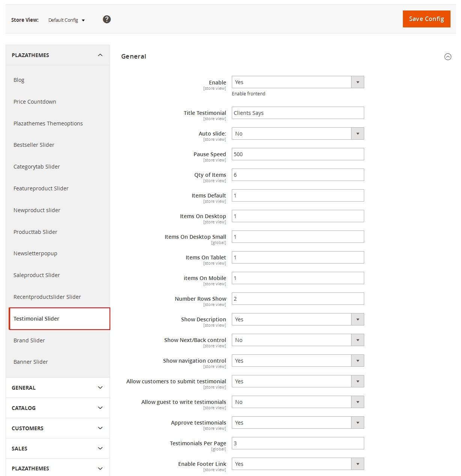
Task: Click the help question mark icon
Action: (107, 20)
